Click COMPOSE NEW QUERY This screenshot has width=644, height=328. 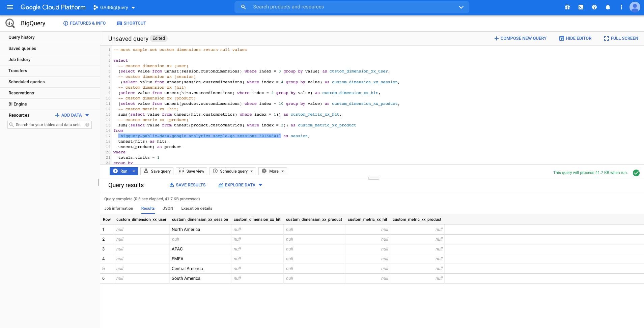521,38
